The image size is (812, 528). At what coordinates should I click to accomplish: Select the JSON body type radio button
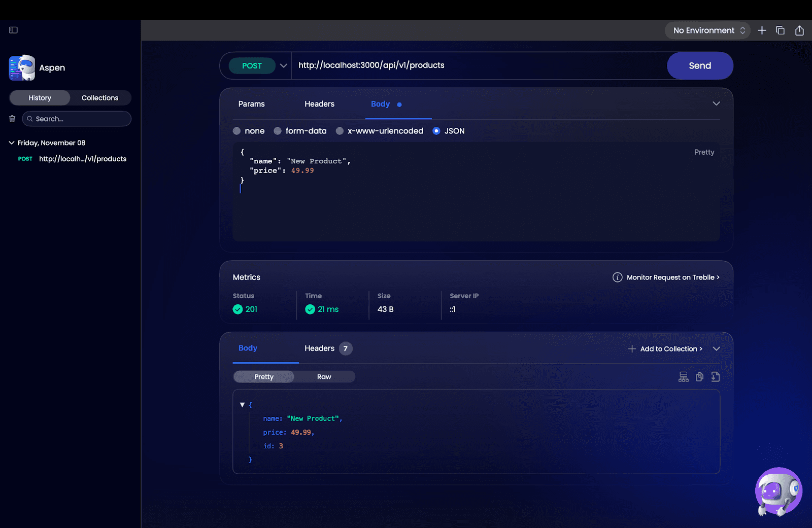(436, 131)
